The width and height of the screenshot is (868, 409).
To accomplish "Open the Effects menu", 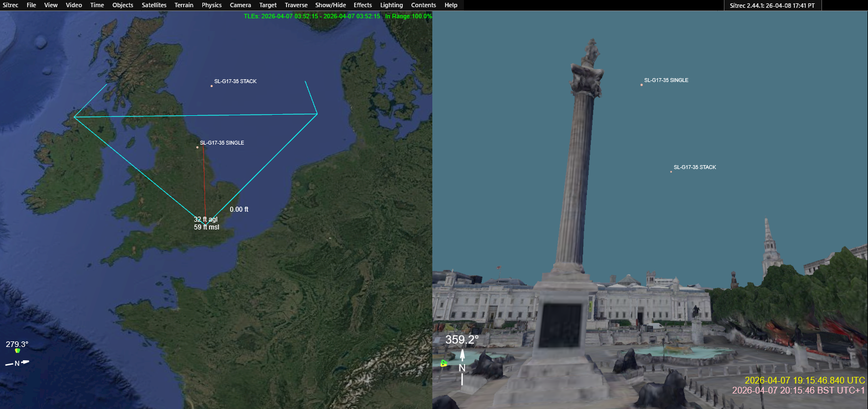I will 362,5.
